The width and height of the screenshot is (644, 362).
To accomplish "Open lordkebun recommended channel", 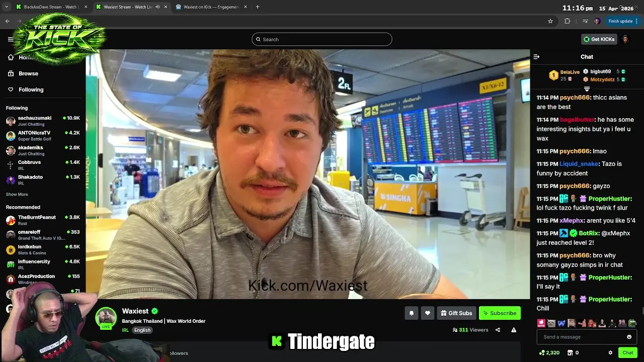I will (43, 249).
